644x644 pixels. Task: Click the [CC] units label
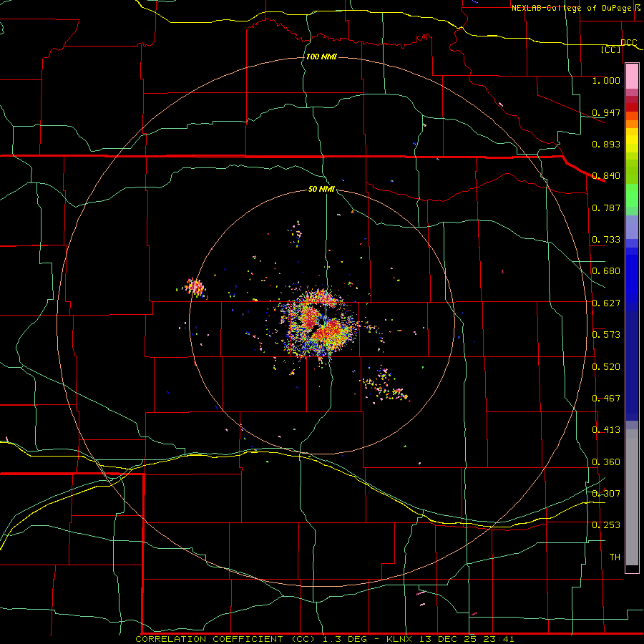611,49
